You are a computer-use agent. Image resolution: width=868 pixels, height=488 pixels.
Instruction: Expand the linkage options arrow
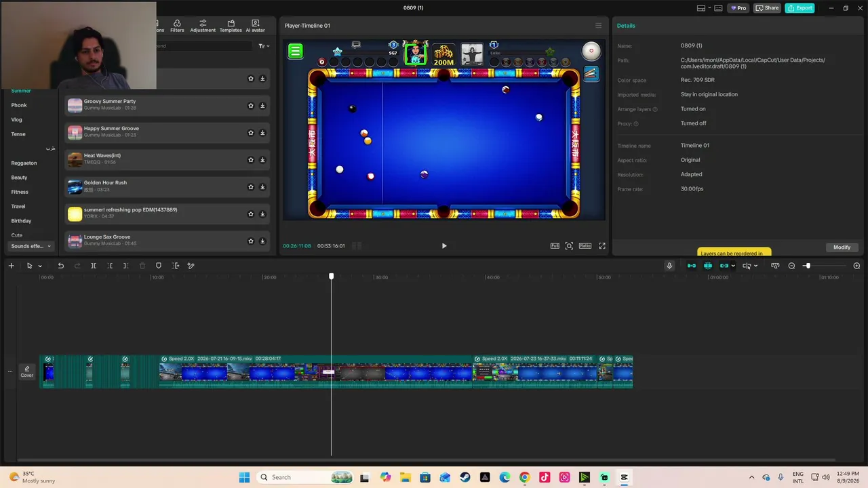coord(733,266)
